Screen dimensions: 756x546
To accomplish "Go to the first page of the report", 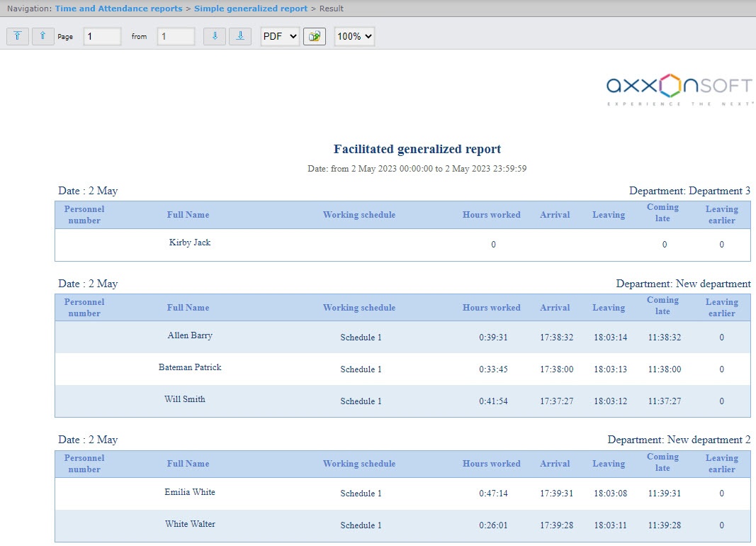I will coord(18,36).
